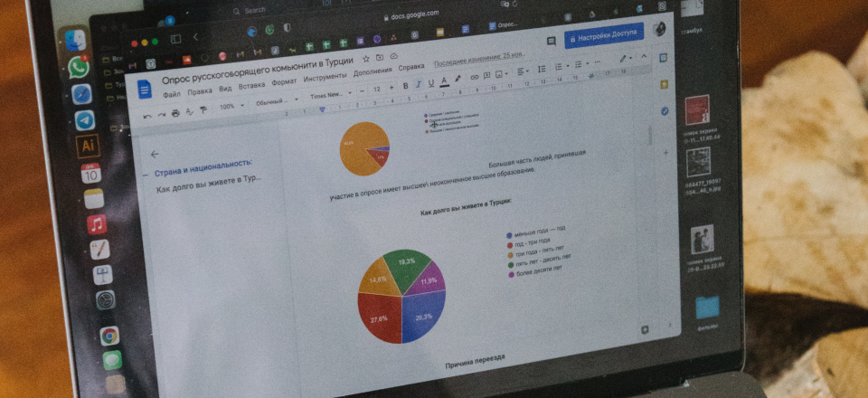This screenshot has height=398, width=868.
Task: Open the Google account avatar
Action: click(659, 29)
